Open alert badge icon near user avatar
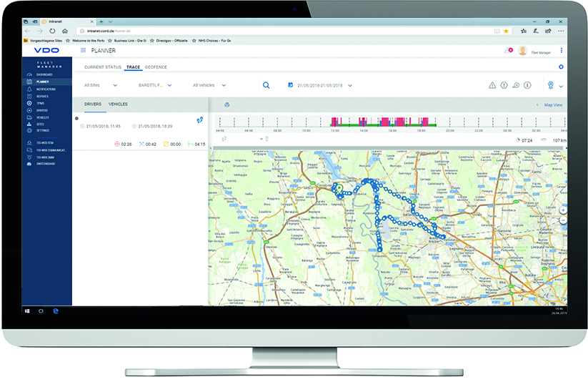The image size is (588, 382). (x=509, y=50)
